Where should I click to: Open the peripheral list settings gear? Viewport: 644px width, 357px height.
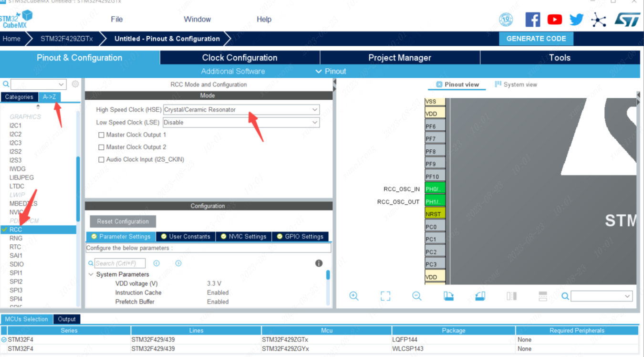(75, 84)
